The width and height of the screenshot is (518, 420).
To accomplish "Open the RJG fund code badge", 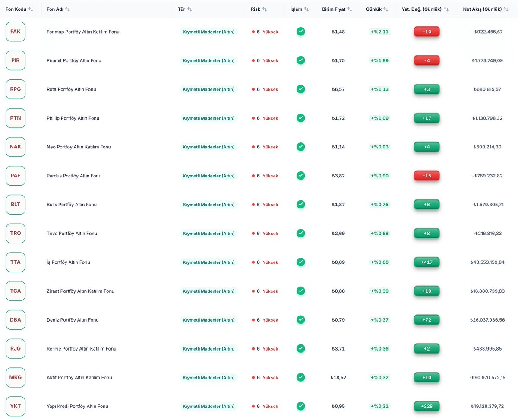I will 16,349.
